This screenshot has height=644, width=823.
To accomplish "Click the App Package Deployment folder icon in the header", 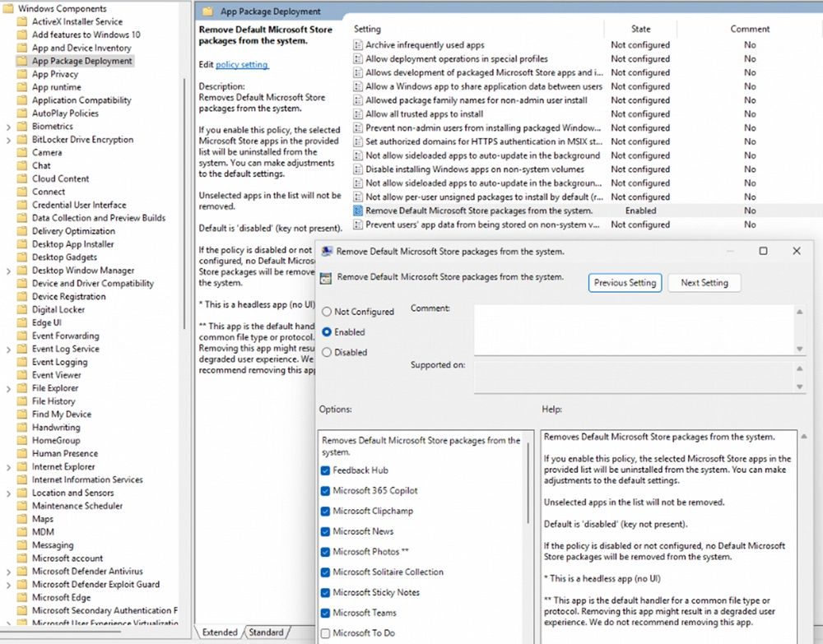I will pos(207,11).
